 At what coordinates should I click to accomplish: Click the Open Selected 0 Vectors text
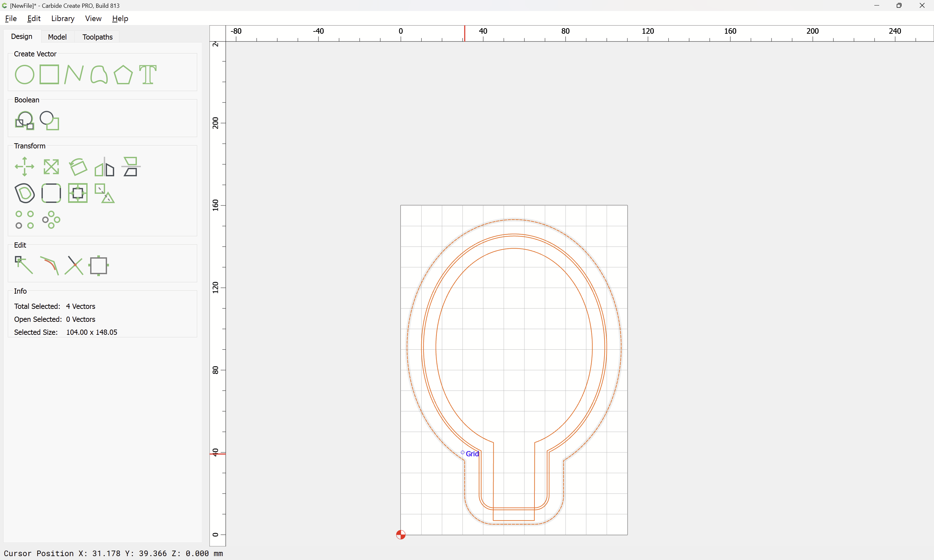click(x=55, y=319)
